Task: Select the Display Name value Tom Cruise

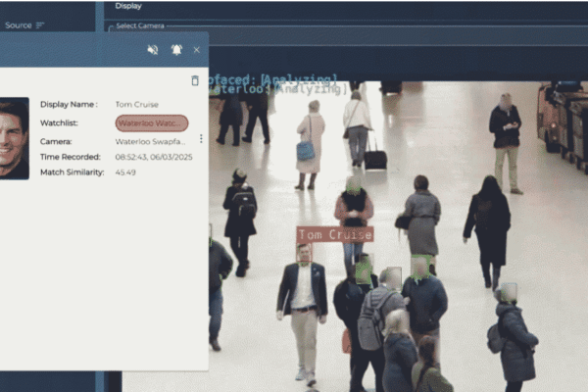Action: click(136, 104)
